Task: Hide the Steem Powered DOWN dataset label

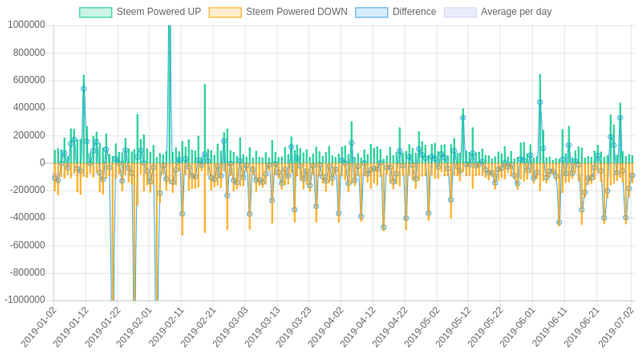Action: tap(297, 12)
